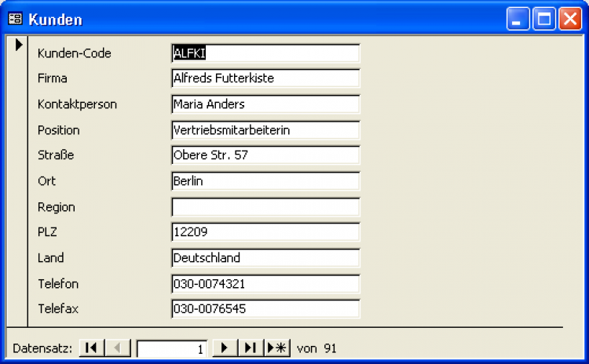Click the empty Region field
The height and width of the screenshot is (364, 589).
265,207
